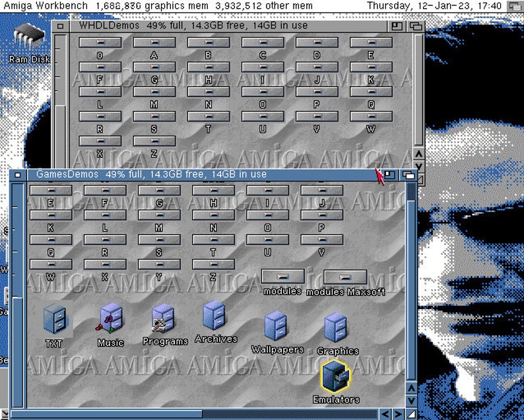Click GamesDemos scroll up arrow
Viewport: 524px width, 420px height.
(x=411, y=388)
